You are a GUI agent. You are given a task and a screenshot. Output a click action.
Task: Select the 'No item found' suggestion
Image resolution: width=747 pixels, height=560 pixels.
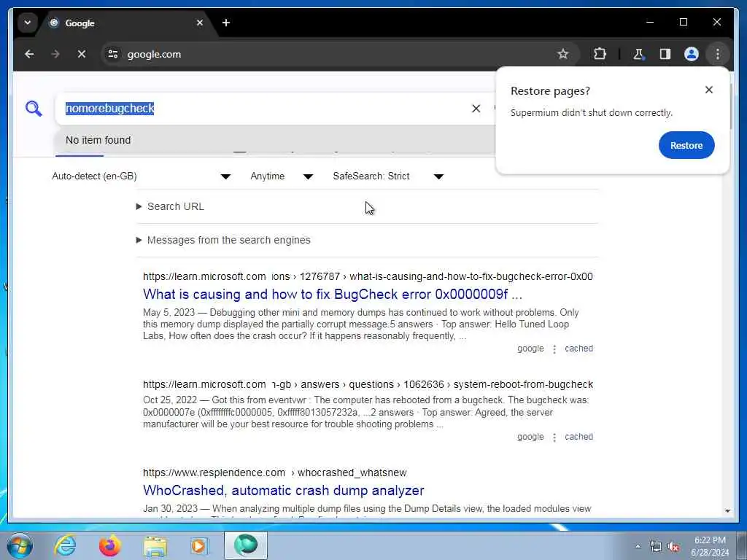(x=275, y=140)
